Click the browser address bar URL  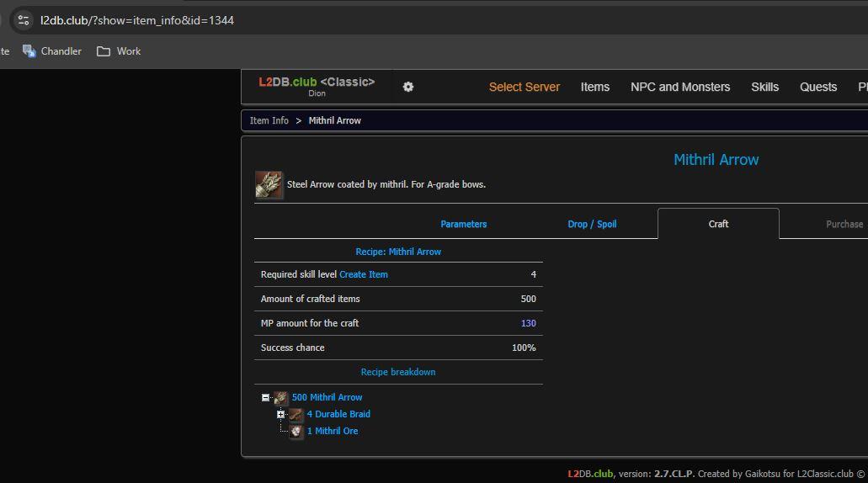point(137,20)
